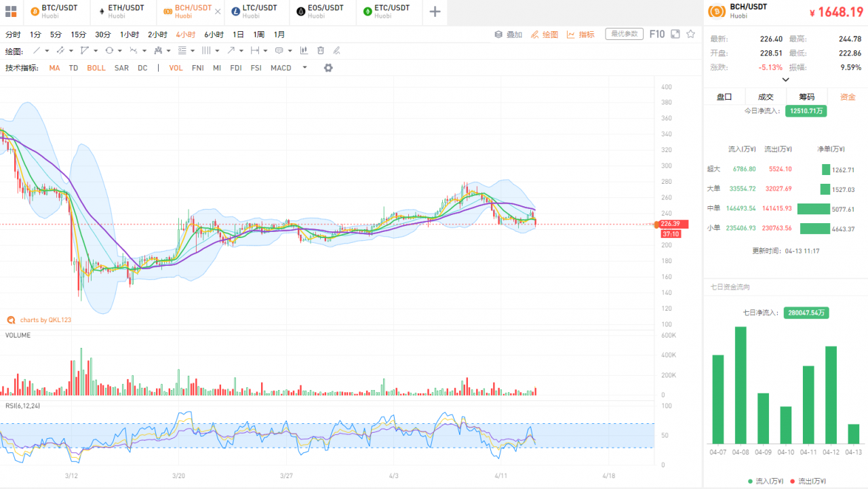Screen dimensions: 868x489
Task: Toggle the VOL sub-indicator
Action: pos(176,68)
